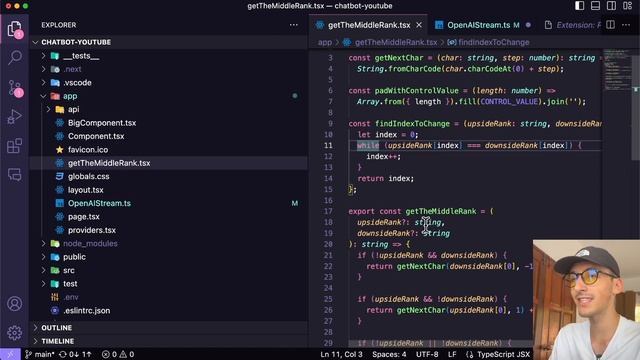Close the getTheMiddleRank.tsx tab
640x360 pixels.
coord(419,25)
